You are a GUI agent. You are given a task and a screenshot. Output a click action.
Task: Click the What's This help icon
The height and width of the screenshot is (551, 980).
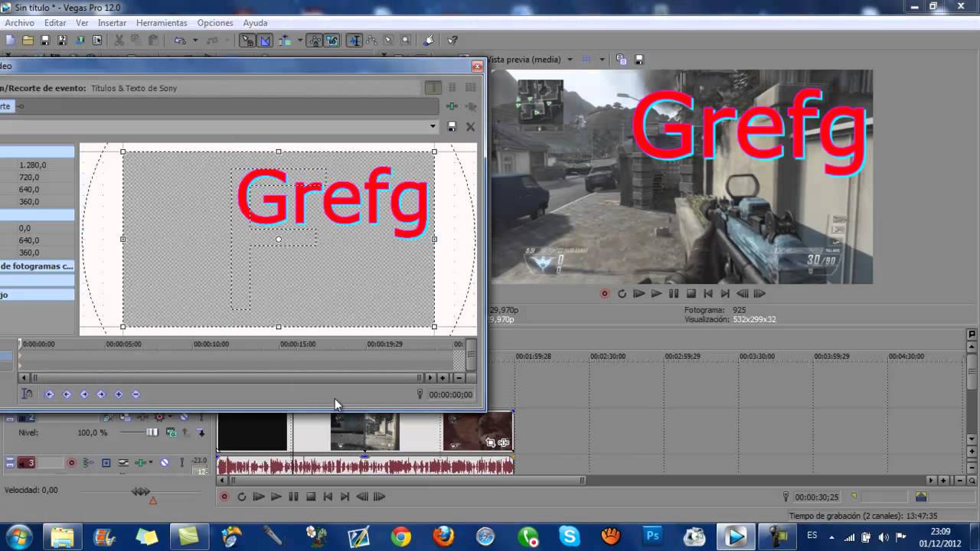452,41
